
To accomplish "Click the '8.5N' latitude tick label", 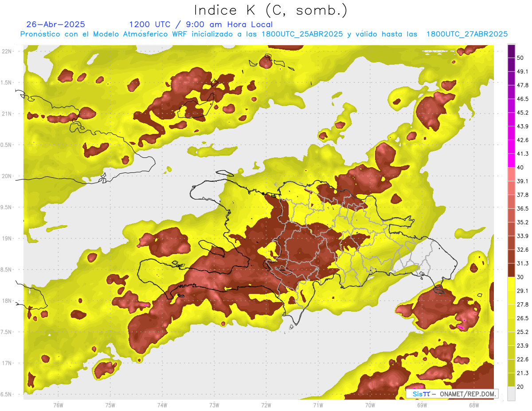I will pos(7,270).
